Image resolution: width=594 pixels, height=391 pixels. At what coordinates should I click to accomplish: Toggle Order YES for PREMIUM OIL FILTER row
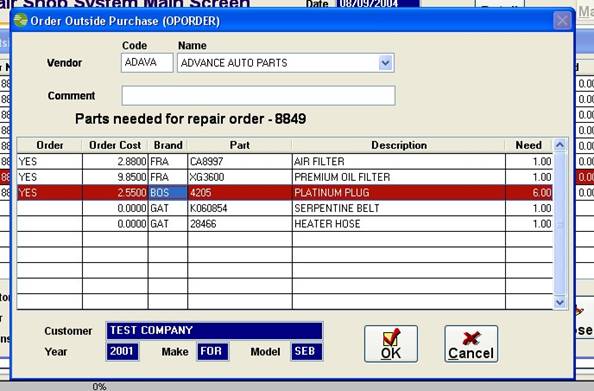coord(50,177)
